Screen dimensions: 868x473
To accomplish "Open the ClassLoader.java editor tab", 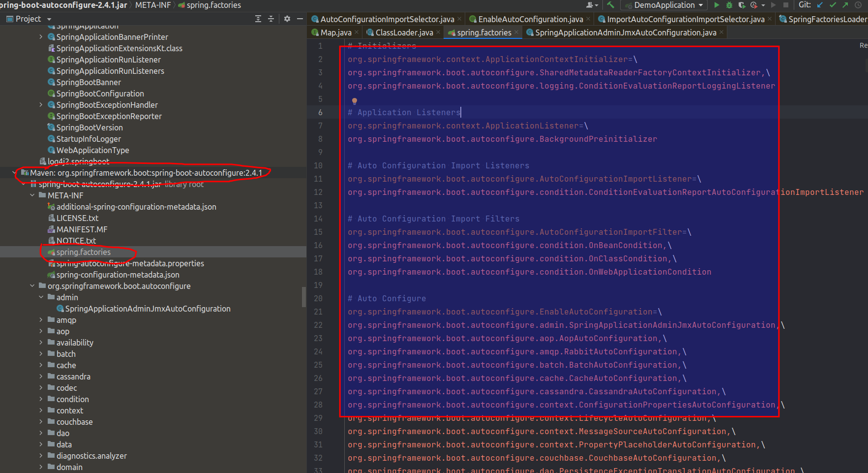I will pyautogui.click(x=404, y=32).
